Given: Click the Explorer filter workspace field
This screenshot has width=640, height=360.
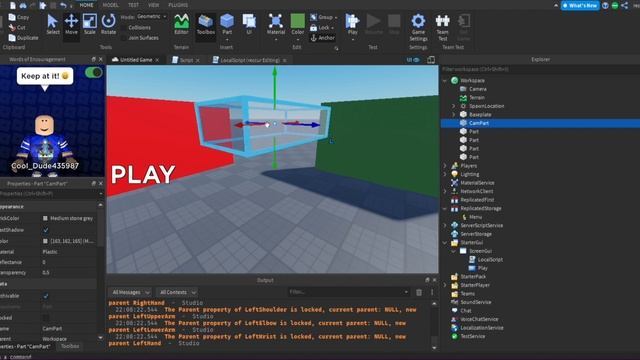Looking at the screenshot, I should pyautogui.click(x=540, y=69).
